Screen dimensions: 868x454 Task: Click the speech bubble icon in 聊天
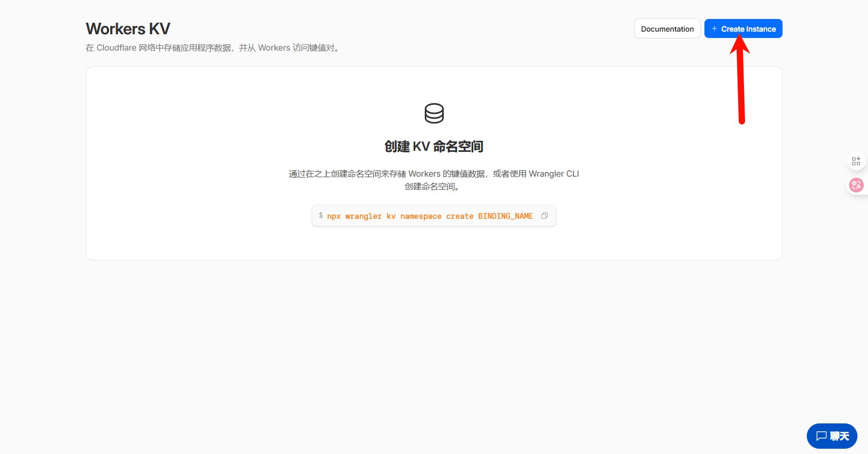click(x=821, y=436)
